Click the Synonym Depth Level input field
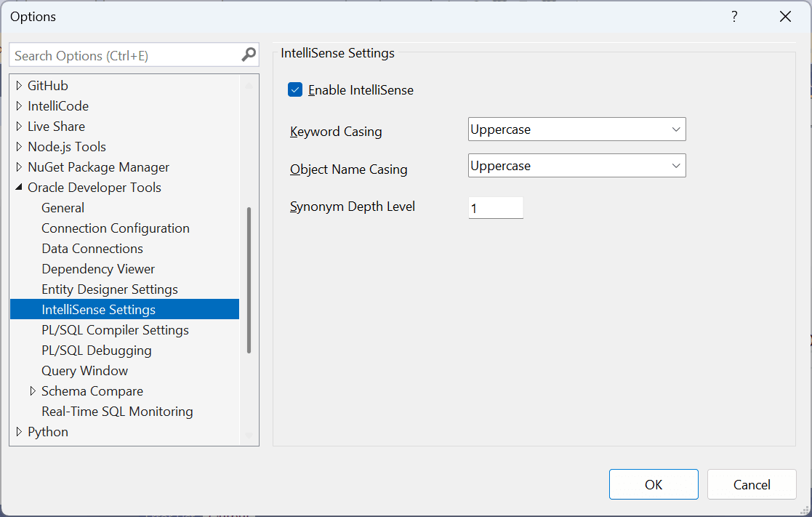 [496, 207]
